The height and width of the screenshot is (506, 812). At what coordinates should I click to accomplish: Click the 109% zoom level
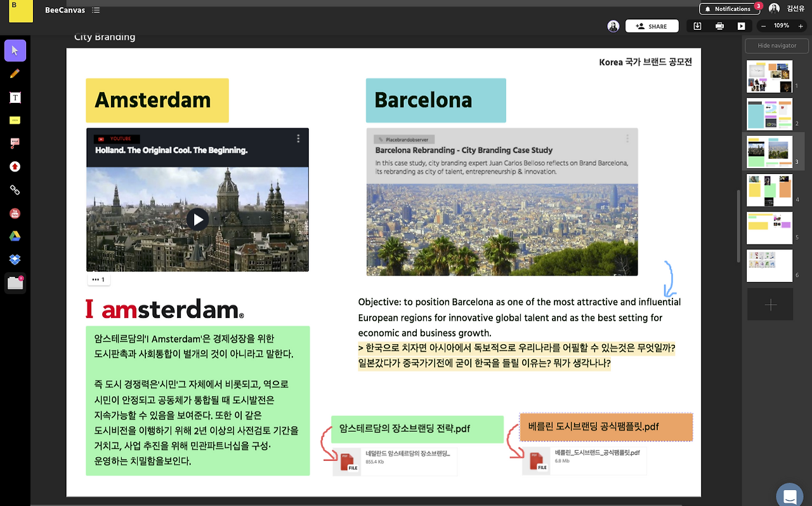coord(781,26)
